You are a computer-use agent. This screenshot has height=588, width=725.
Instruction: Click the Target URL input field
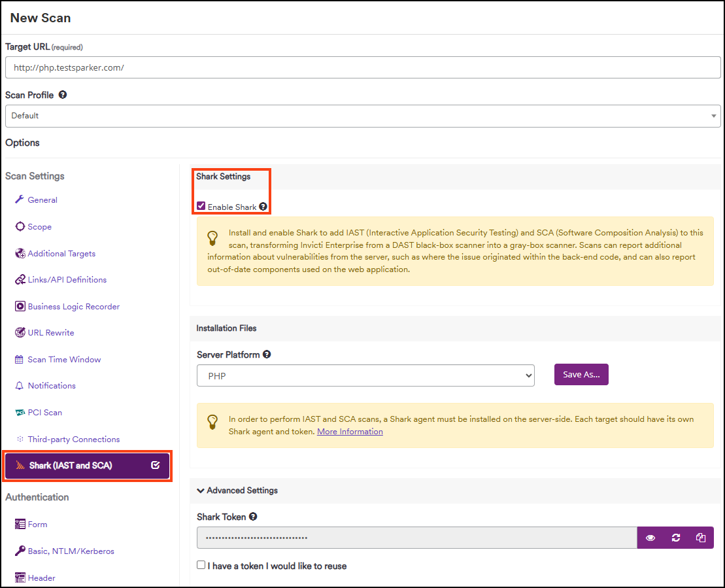point(362,67)
